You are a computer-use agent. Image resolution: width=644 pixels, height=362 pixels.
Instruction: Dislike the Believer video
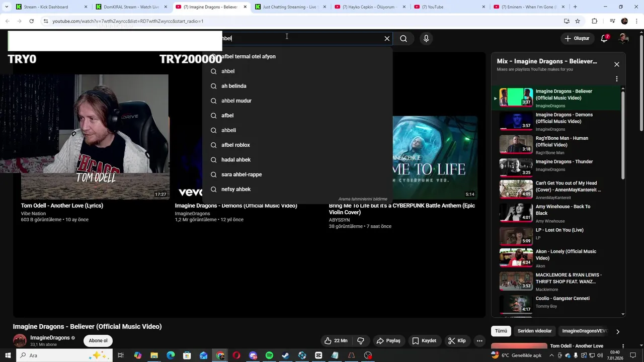coord(360,340)
